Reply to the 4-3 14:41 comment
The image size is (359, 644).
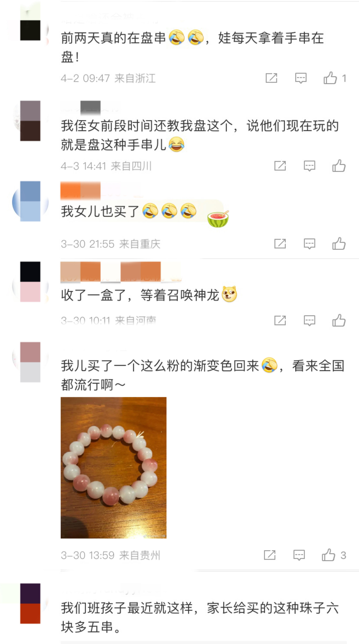click(309, 166)
